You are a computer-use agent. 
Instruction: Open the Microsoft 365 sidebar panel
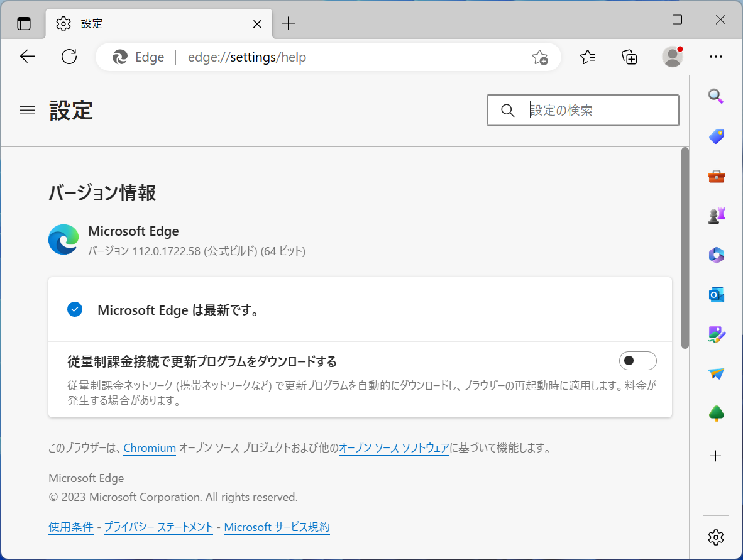click(716, 255)
